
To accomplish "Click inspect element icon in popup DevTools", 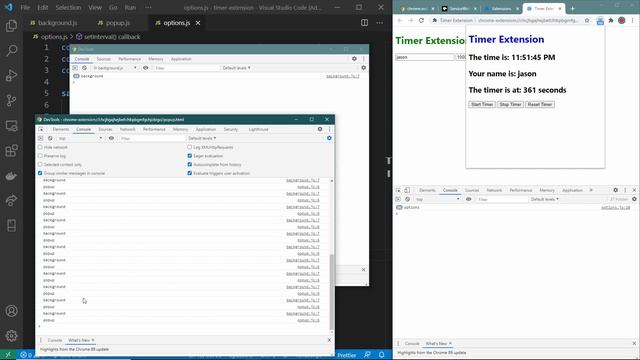I will click(41, 129).
